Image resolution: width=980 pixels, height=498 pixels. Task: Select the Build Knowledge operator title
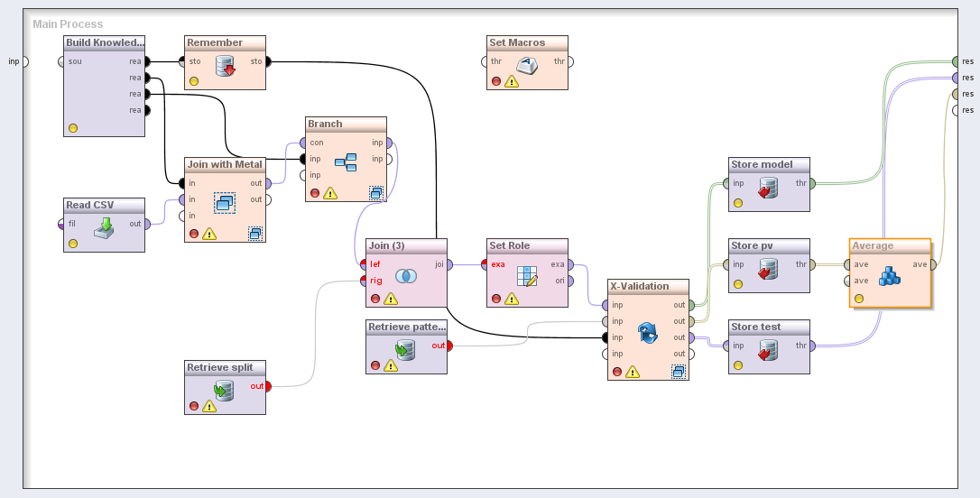tap(104, 42)
